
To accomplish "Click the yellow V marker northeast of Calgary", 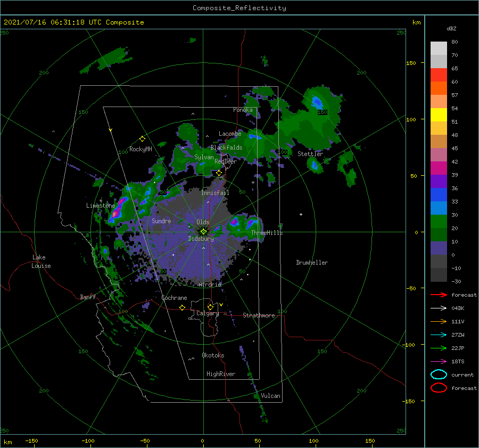I will click(x=221, y=305).
